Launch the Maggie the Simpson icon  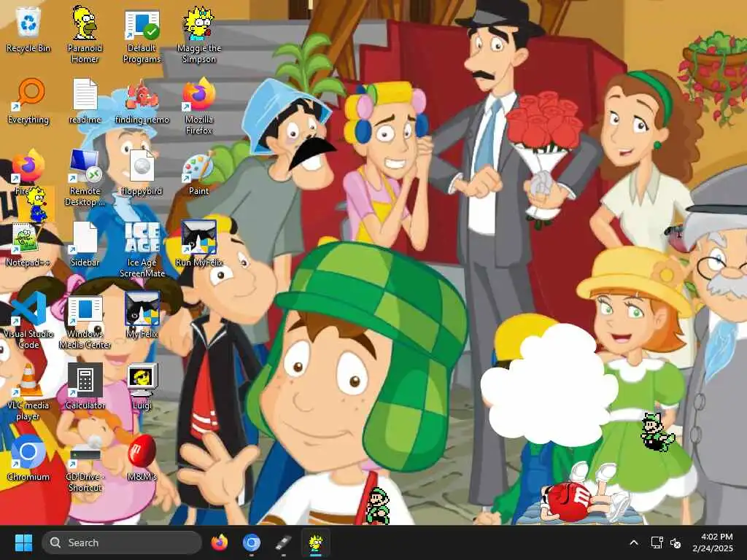click(x=198, y=35)
